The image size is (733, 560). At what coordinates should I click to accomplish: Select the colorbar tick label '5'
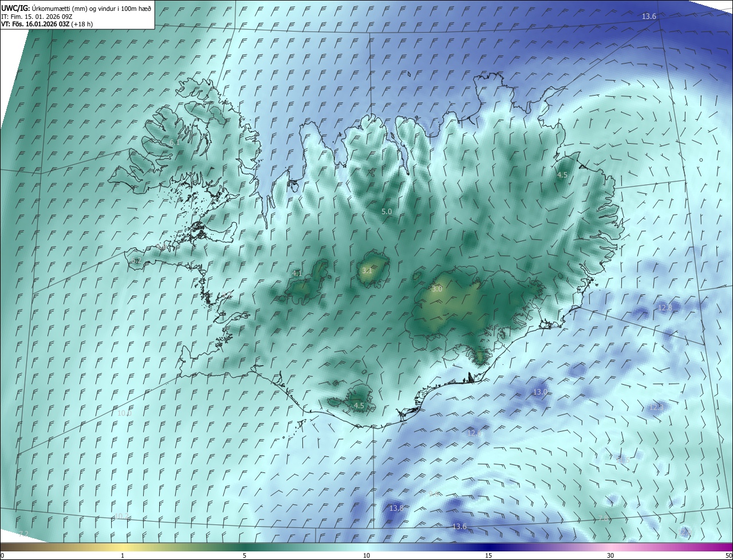point(245,556)
